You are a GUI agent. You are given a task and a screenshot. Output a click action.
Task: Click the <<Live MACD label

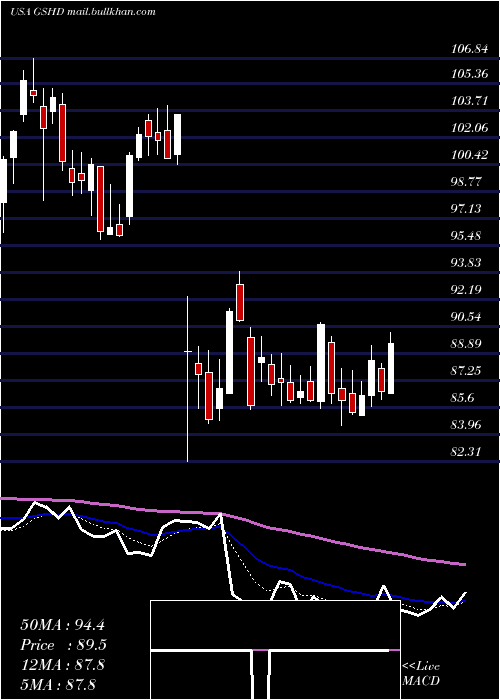pos(421,673)
